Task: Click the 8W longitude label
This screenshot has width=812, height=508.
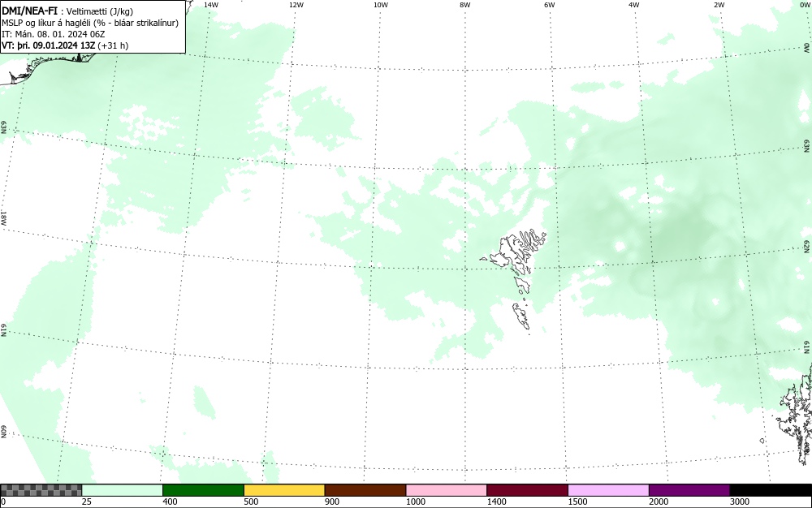Action: (465, 5)
